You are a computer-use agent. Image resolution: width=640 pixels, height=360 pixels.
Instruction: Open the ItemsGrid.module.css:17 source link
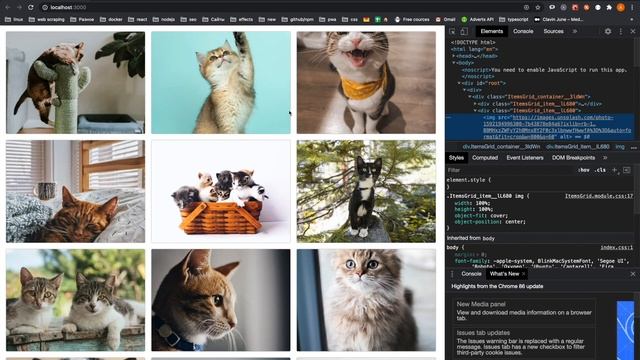coord(599,196)
